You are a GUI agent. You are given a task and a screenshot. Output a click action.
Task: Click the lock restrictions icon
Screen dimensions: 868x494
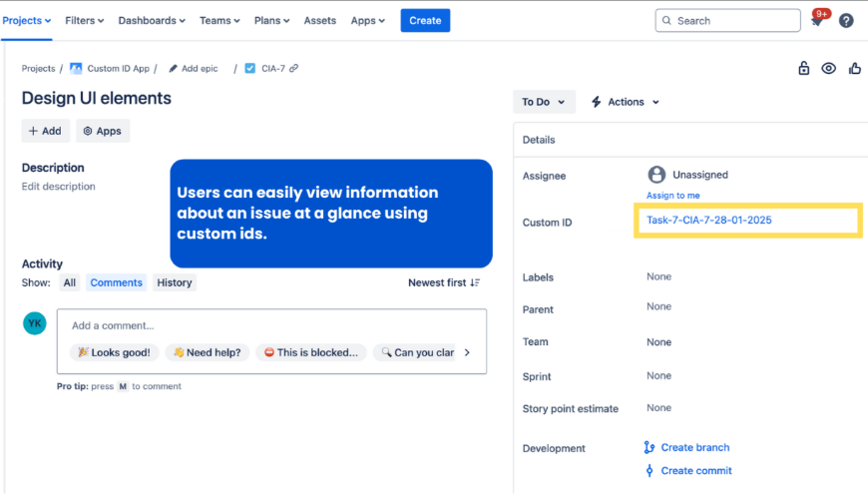(804, 69)
